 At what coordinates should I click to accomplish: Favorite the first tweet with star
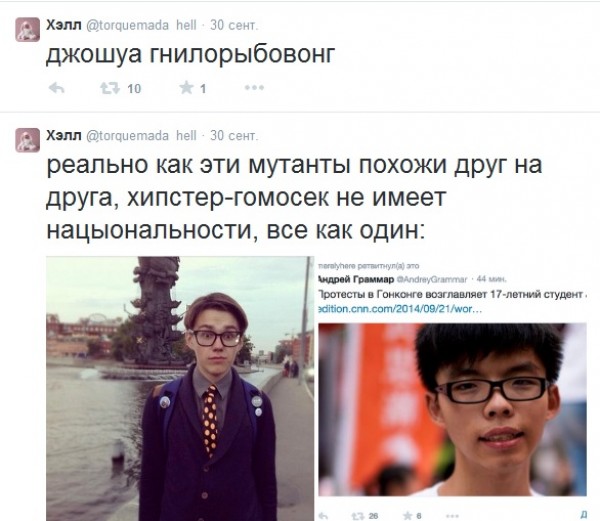pos(186,88)
